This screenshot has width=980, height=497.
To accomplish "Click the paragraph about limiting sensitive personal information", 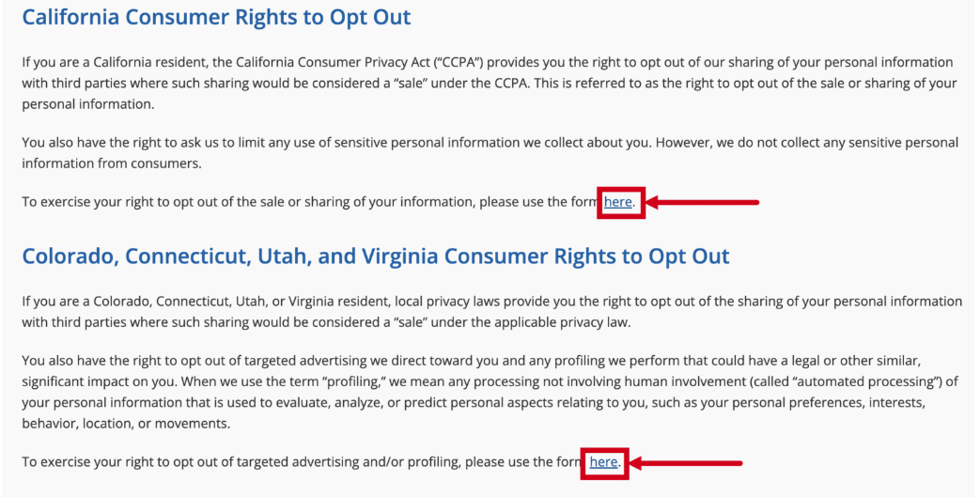I will click(x=490, y=152).
